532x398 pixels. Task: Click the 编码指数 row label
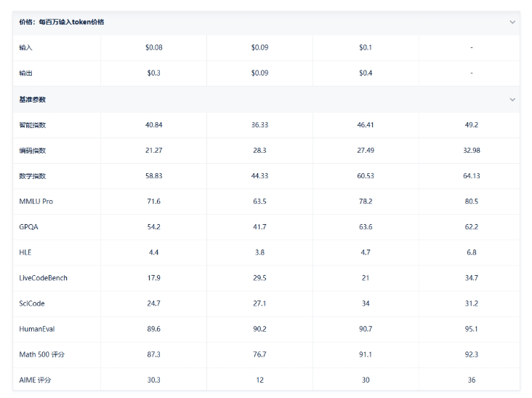(x=32, y=151)
